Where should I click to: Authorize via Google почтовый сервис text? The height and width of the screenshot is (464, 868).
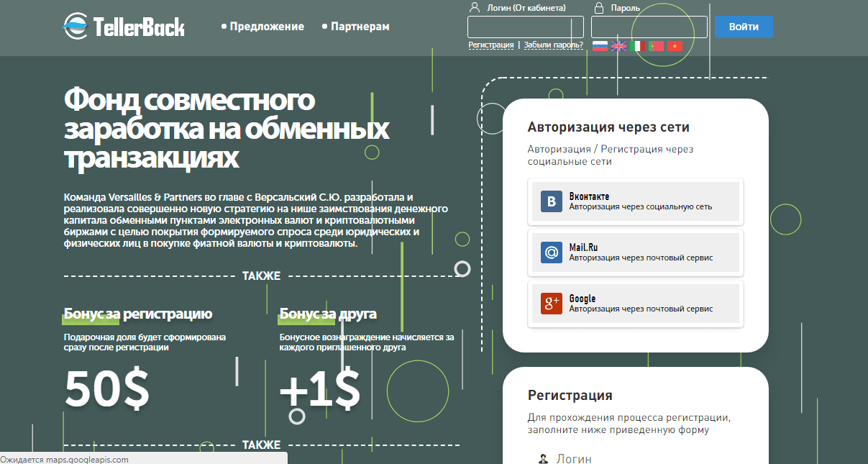click(641, 309)
